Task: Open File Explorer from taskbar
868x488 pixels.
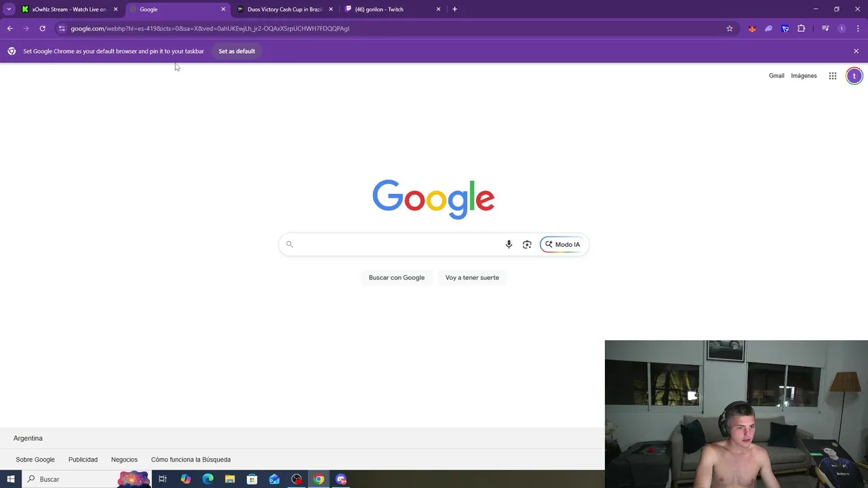Action: pos(230,479)
